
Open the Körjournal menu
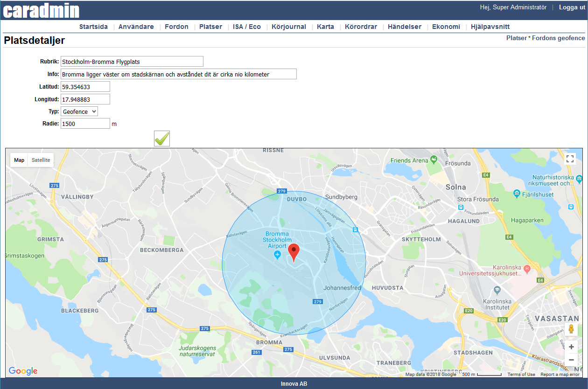(x=289, y=27)
